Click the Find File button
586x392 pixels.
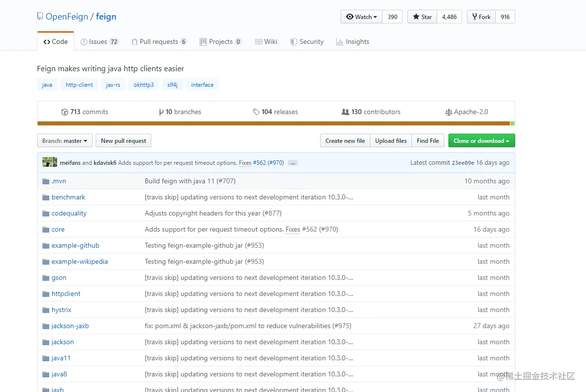click(428, 140)
